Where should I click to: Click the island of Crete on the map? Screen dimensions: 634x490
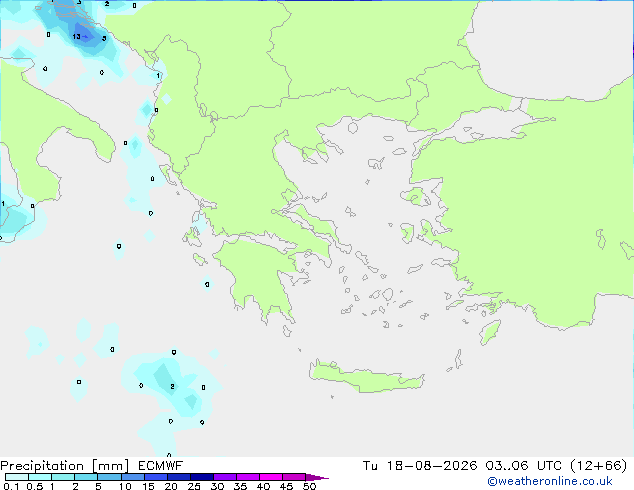364,377
